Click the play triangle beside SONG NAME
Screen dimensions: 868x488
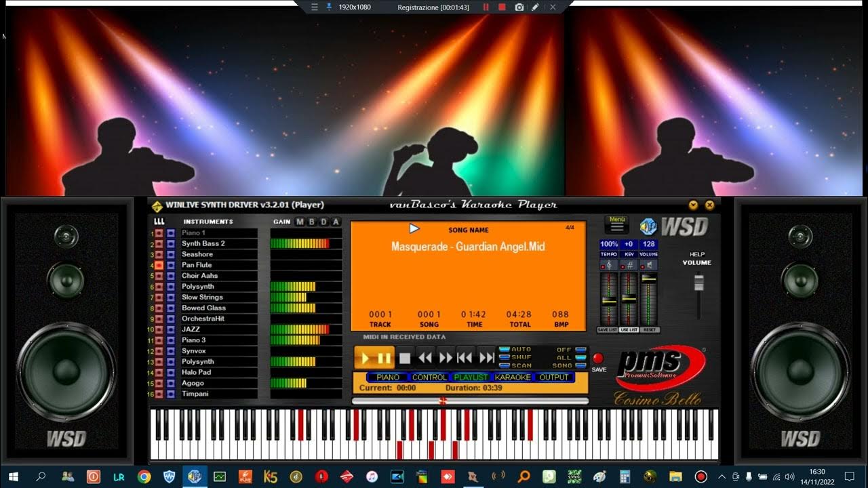click(414, 229)
